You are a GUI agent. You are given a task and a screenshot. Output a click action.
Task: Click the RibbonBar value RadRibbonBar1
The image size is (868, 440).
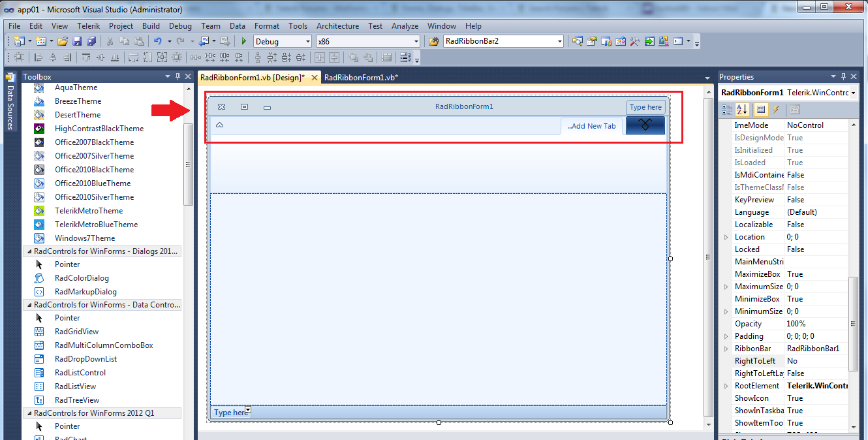tap(816, 349)
